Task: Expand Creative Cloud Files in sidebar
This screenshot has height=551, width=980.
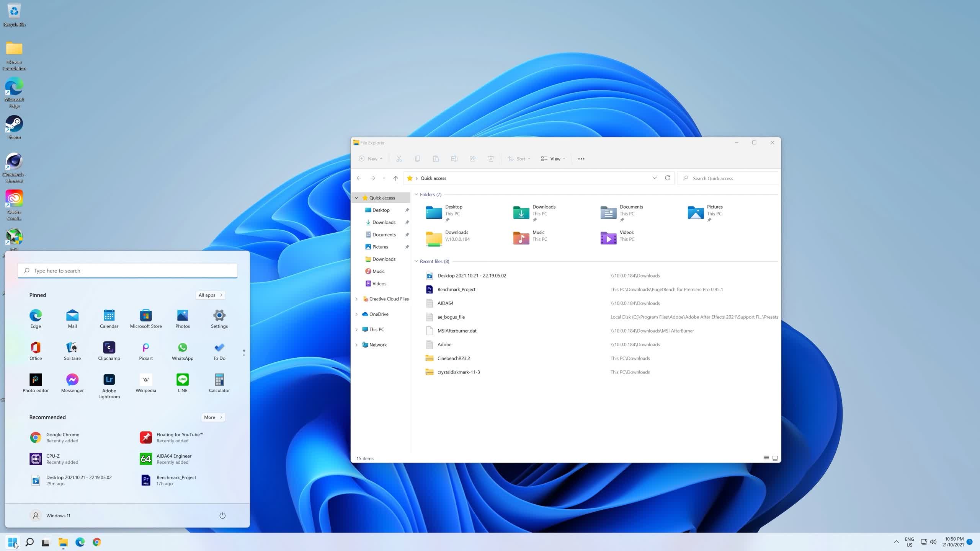Action: tap(356, 299)
